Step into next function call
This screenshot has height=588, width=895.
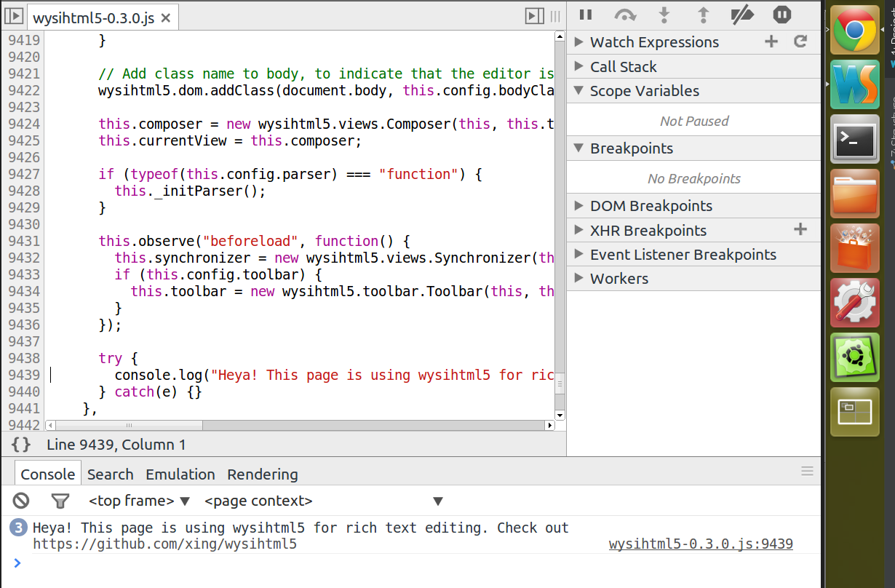click(664, 15)
